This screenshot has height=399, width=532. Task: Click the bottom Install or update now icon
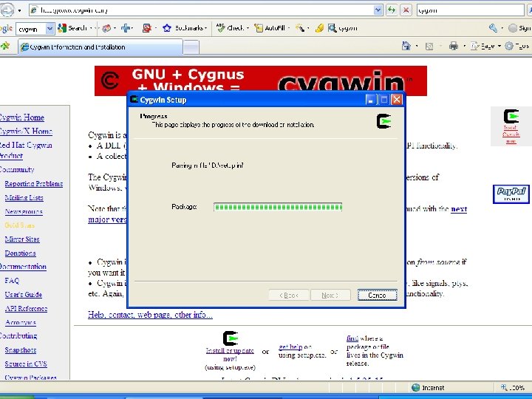point(231,338)
